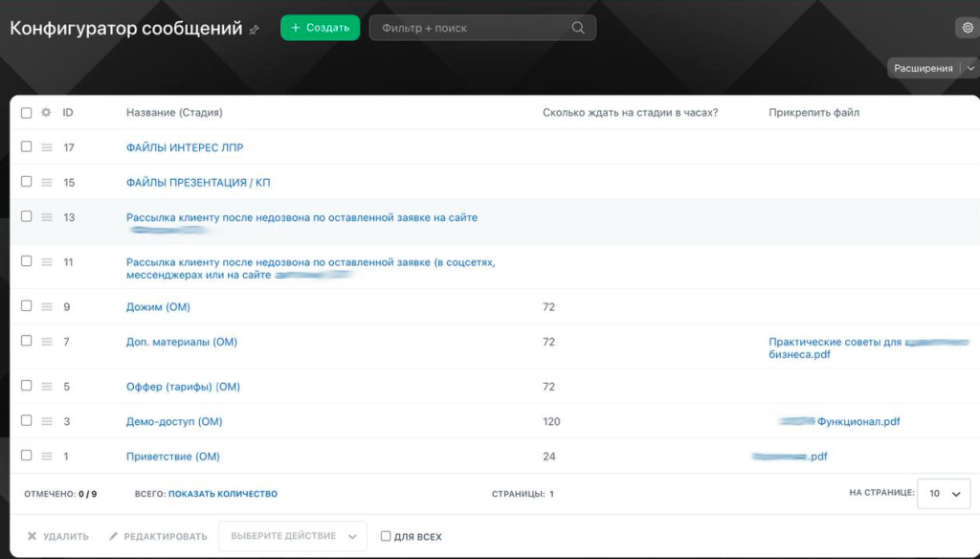
Task: Open the grid settings gear in table header
Action: [x=46, y=113]
